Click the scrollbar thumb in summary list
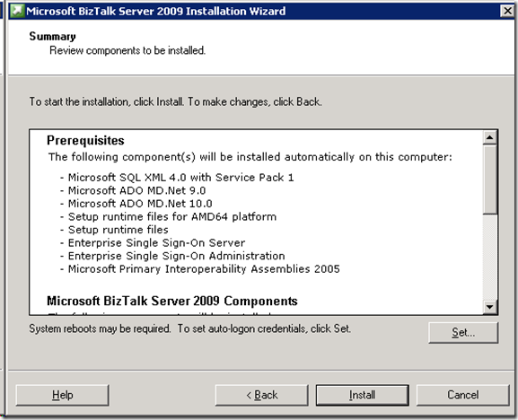Image resolution: width=518 pixels, height=420 pixels. (489, 179)
